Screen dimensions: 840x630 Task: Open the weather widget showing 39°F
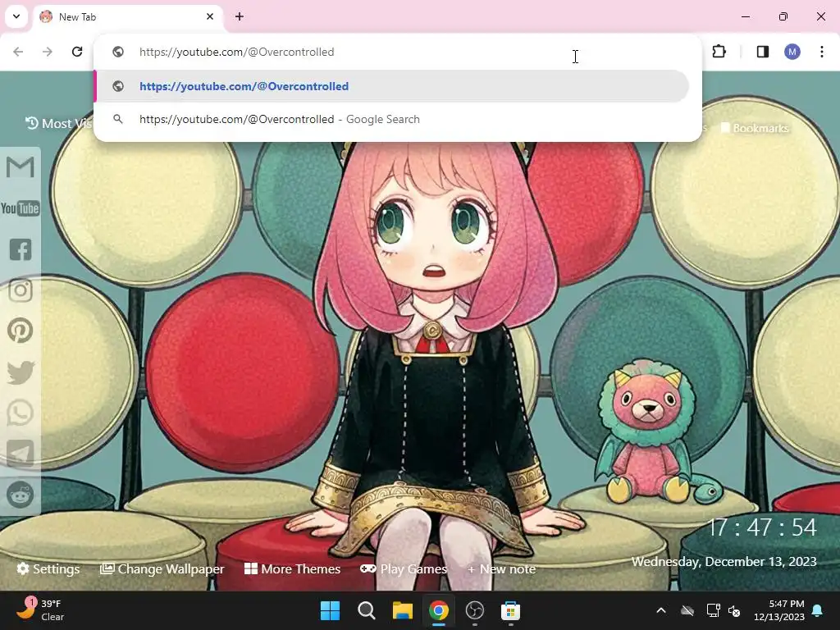pos(39,610)
